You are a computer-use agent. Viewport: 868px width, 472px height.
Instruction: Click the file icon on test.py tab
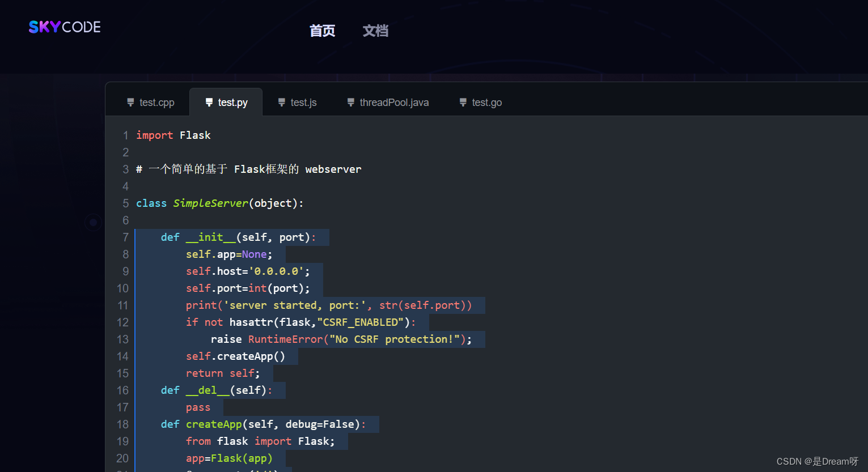pos(209,103)
